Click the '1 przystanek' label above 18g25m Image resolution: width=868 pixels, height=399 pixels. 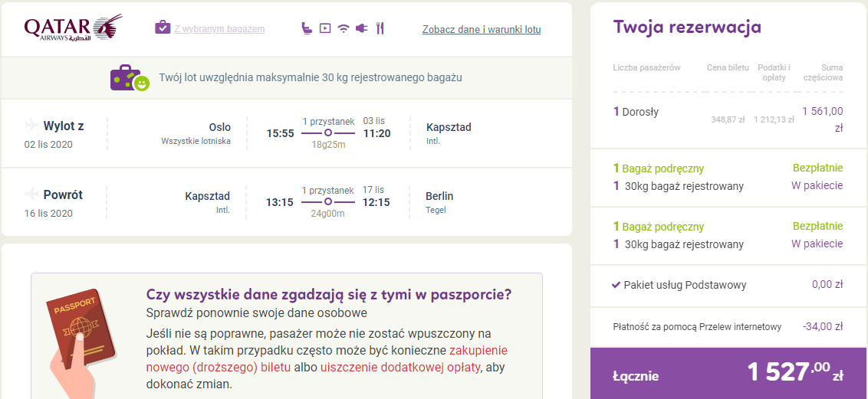(x=328, y=121)
